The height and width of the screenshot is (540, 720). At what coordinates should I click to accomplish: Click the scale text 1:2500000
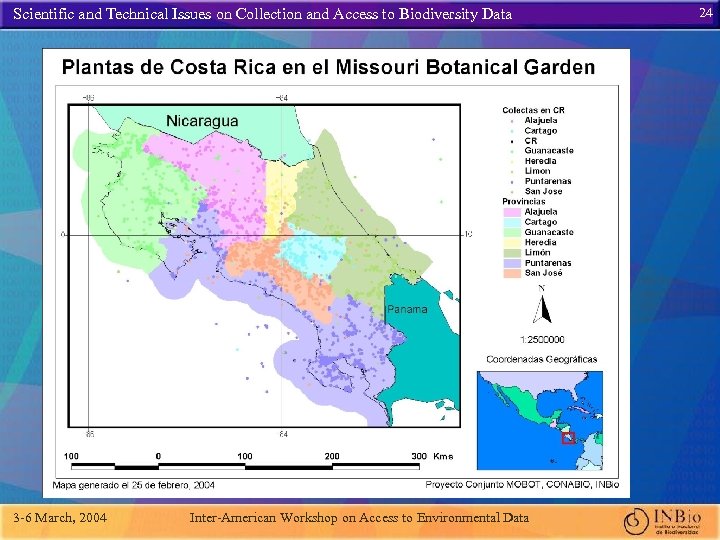(x=542, y=340)
